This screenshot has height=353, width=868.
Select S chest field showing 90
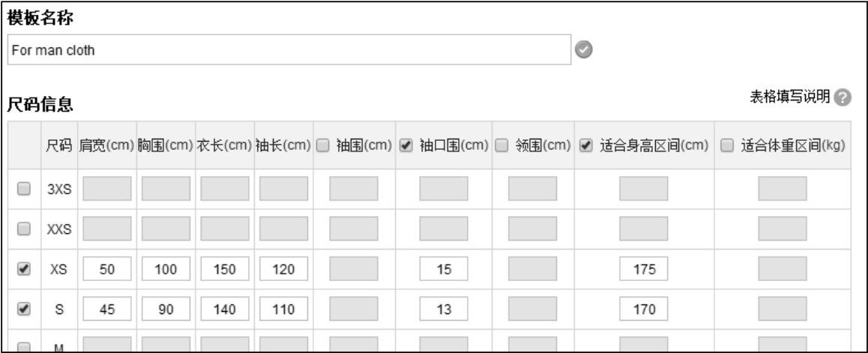(166, 309)
